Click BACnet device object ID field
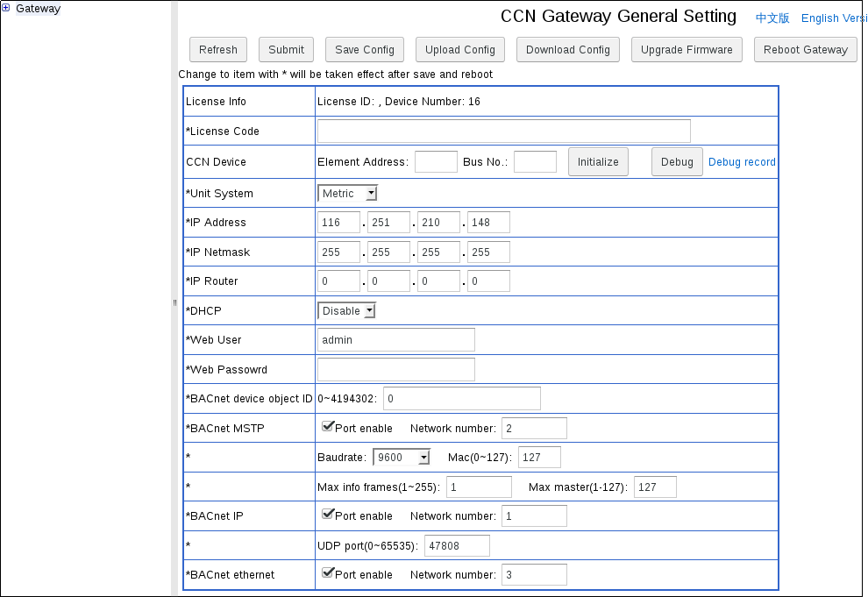868x597 pixels. (x=462, y=398)
